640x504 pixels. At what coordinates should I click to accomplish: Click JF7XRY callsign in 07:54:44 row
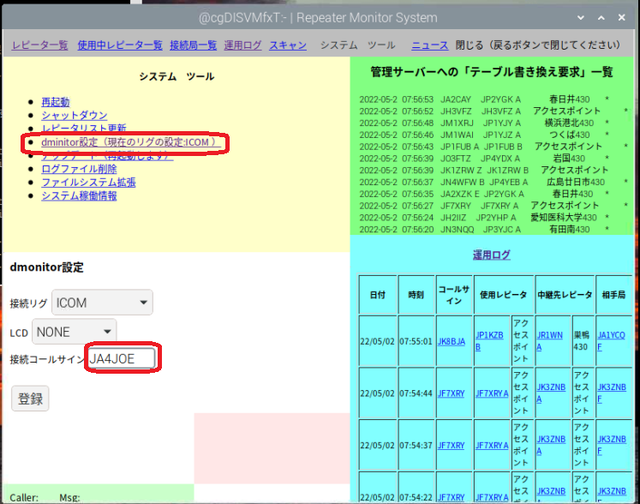(x=451, y=393)
